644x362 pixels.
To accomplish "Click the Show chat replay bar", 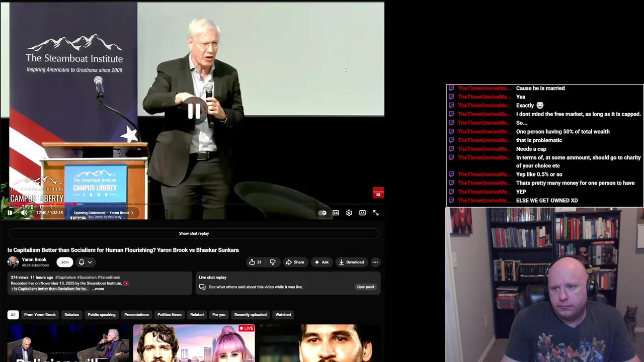I will point(194,233).
